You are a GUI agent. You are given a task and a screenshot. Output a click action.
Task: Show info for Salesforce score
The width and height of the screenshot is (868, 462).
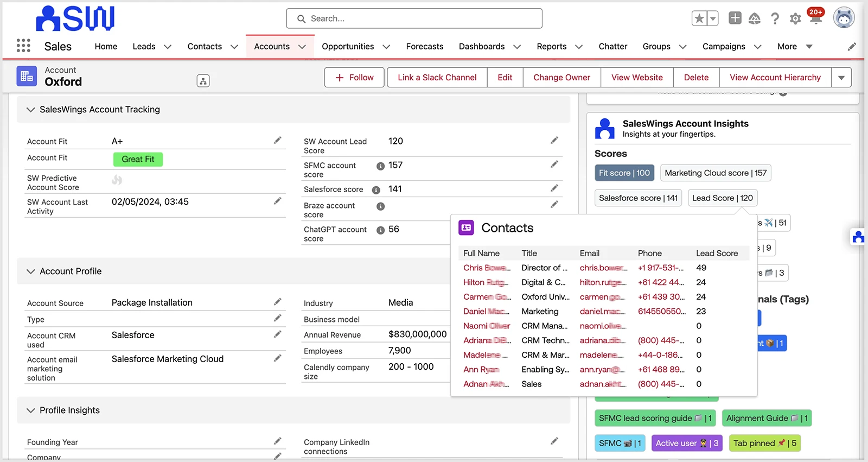click(376, 190)
